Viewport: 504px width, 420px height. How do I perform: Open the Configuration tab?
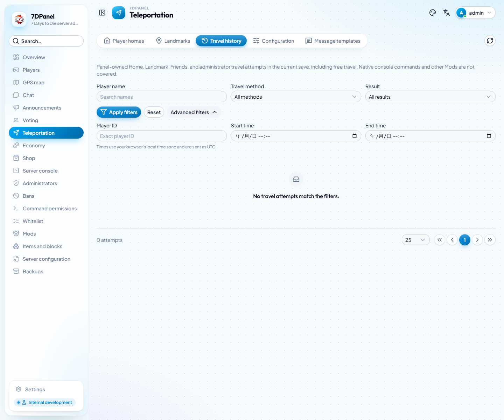274,41
